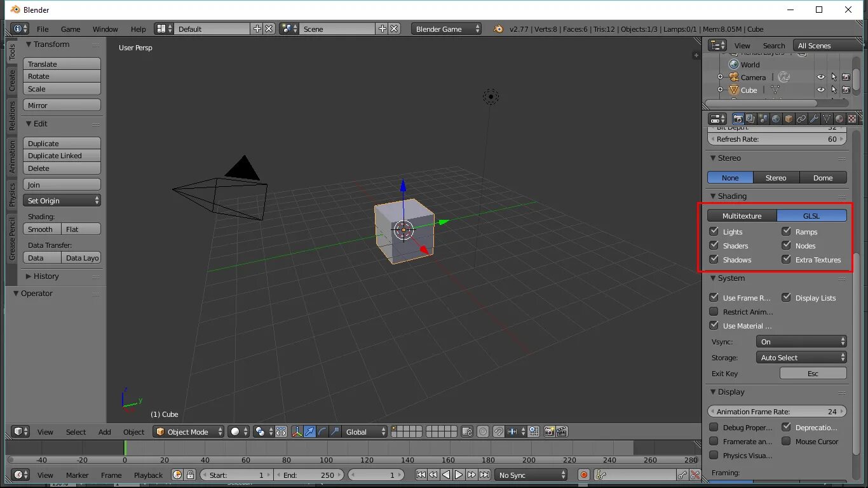Toggle proportional editing circle icon
This screenshot has width=868, height=488.
pos(483,431)
